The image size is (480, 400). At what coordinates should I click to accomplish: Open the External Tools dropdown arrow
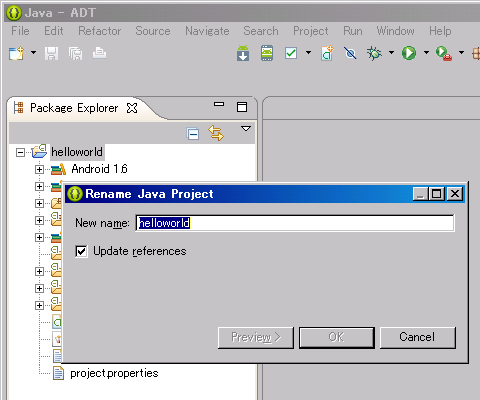coord(461,52)
